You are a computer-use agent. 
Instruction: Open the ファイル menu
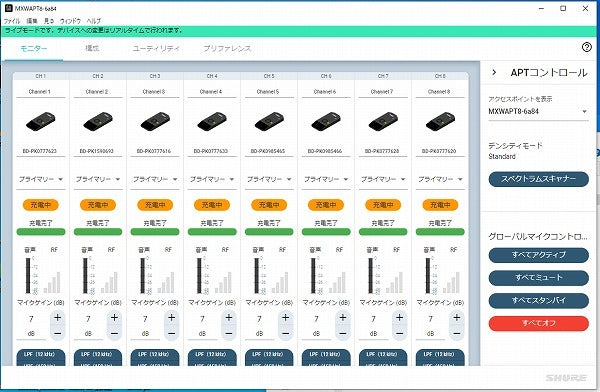[12, 21]
